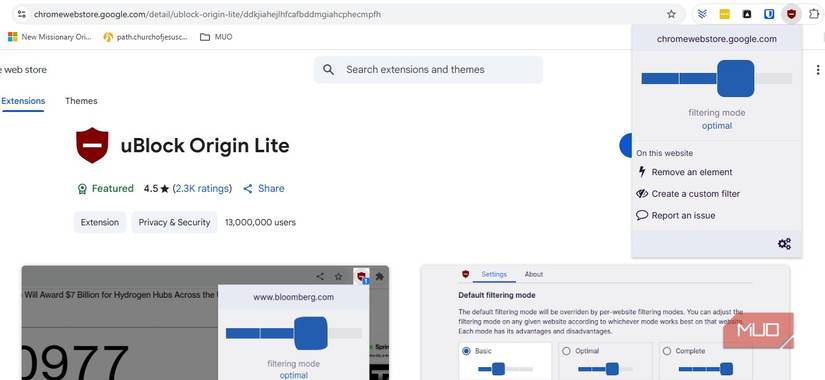Click the 13,000,000 users text
This screenshot has width=825, height=380.
(x=260, y=222)
